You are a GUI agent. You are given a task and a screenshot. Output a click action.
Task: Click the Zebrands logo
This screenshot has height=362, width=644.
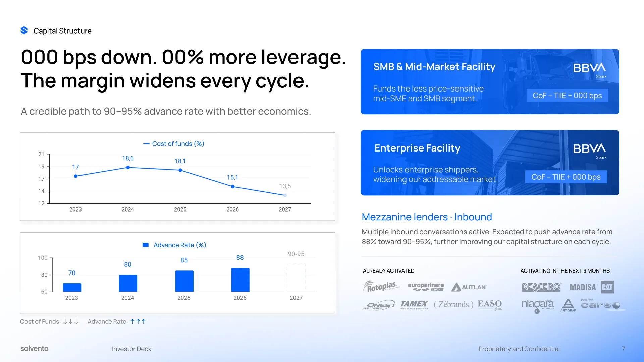tap(453, 304)
